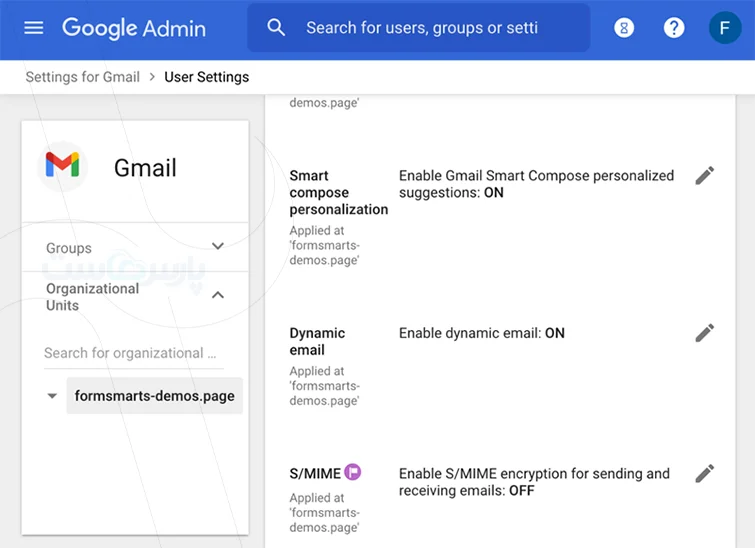Focus the search for organizational units field
Image resolution: width=755 pixels, height=548 pixels.
pos(134,353)
